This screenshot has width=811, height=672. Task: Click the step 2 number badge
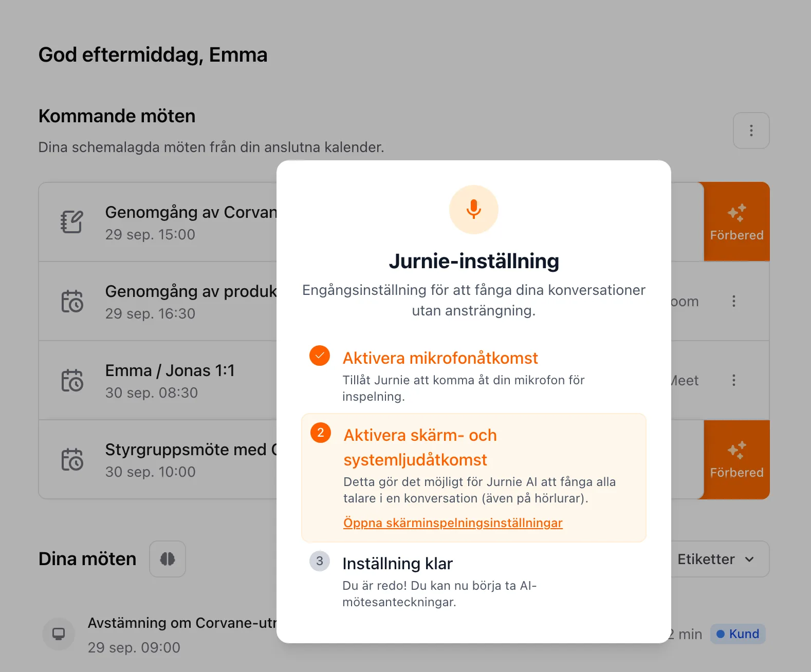pos(321,433)
